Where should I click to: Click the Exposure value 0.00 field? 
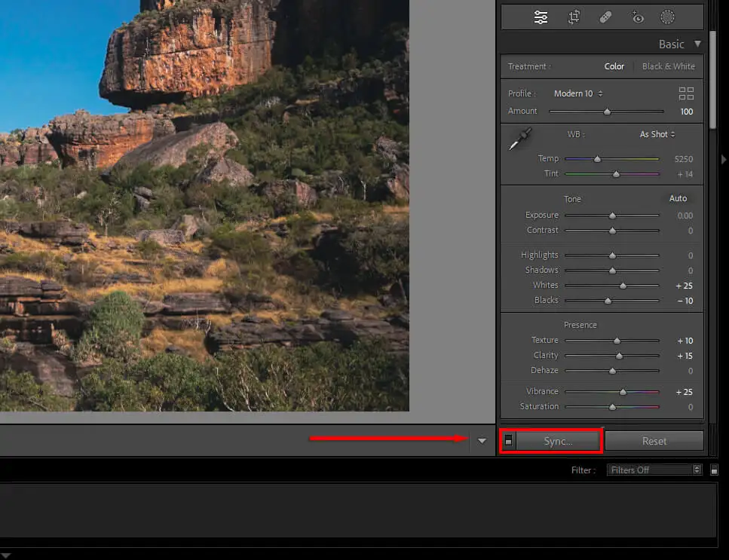[685, 216]
